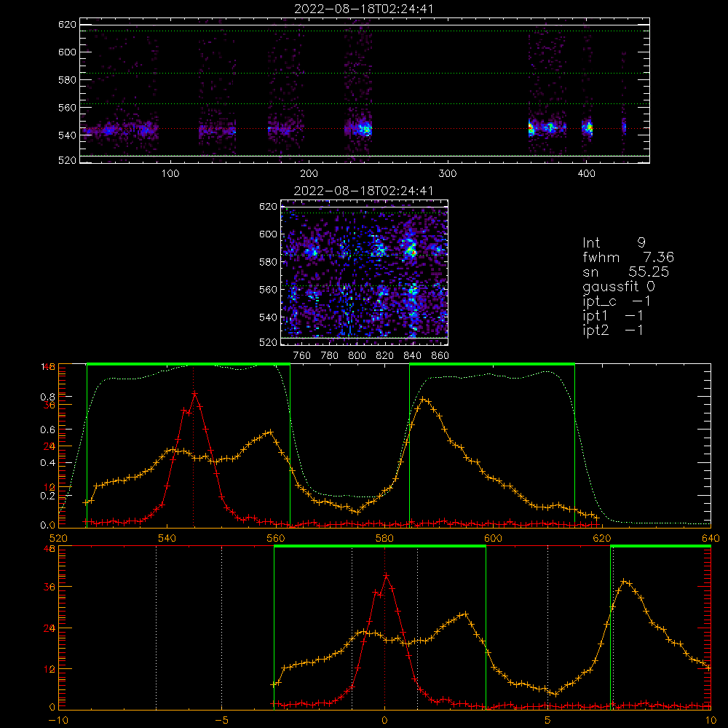This screenshot has height=728, width=728.
Task: Click x-axis label 860 under middle image
Action: [x=440, y=356]
